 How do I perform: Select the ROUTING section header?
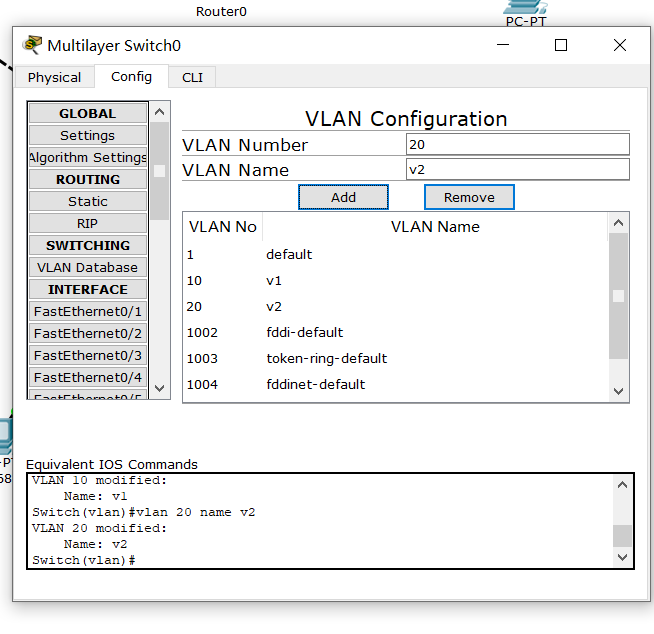point(88,179)
